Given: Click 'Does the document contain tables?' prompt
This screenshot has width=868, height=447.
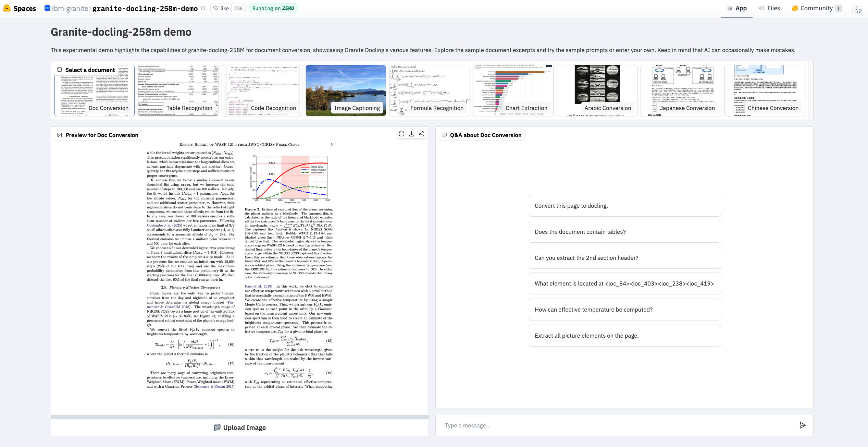Looking at the screenshot, I should 624,232.
